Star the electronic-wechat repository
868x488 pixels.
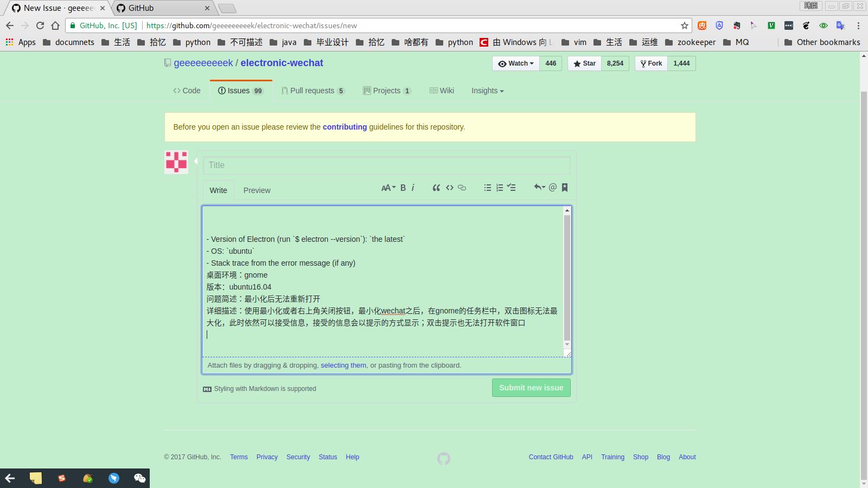[x=584, y=63]
